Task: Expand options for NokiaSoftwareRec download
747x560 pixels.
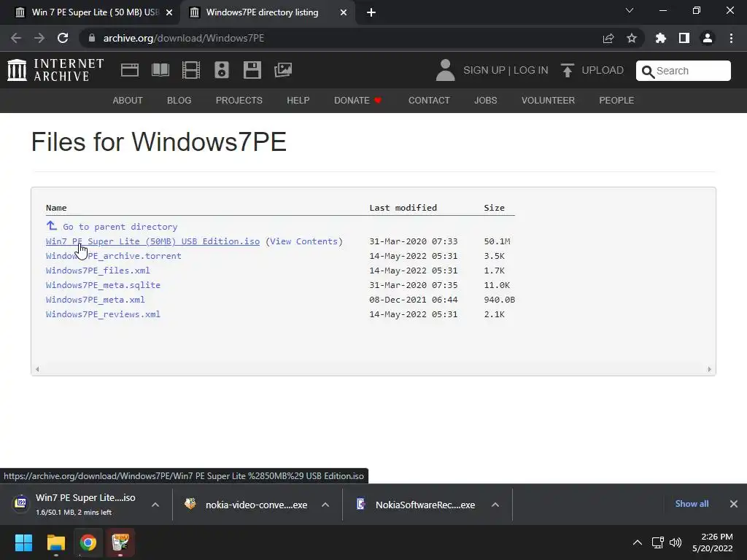Action: 495,505
